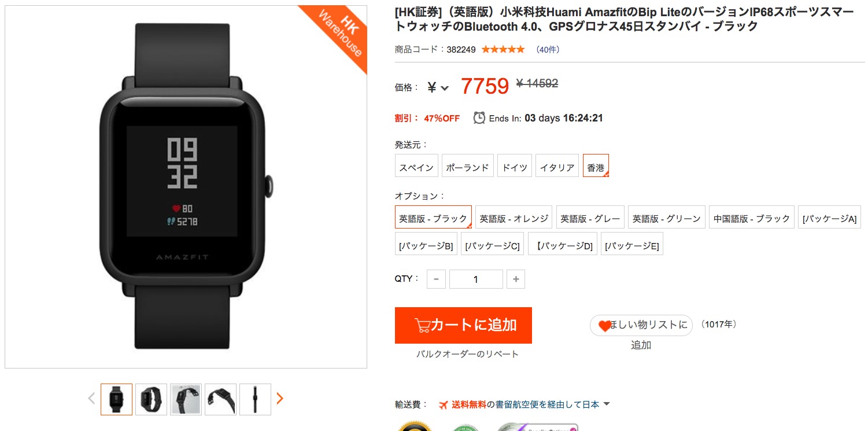Screen dimensions: 868x431
Task: Click the quantity input field
Action: point(476,279)
